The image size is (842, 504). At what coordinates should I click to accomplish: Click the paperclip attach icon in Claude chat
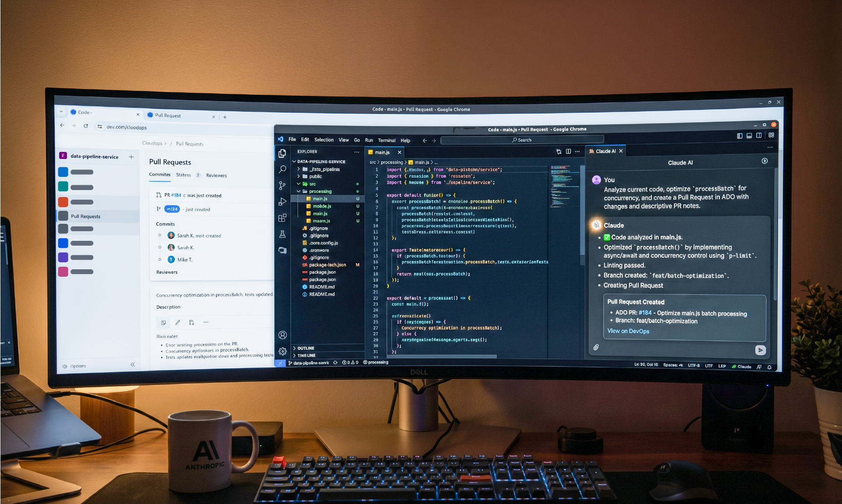tap(596, 347)
